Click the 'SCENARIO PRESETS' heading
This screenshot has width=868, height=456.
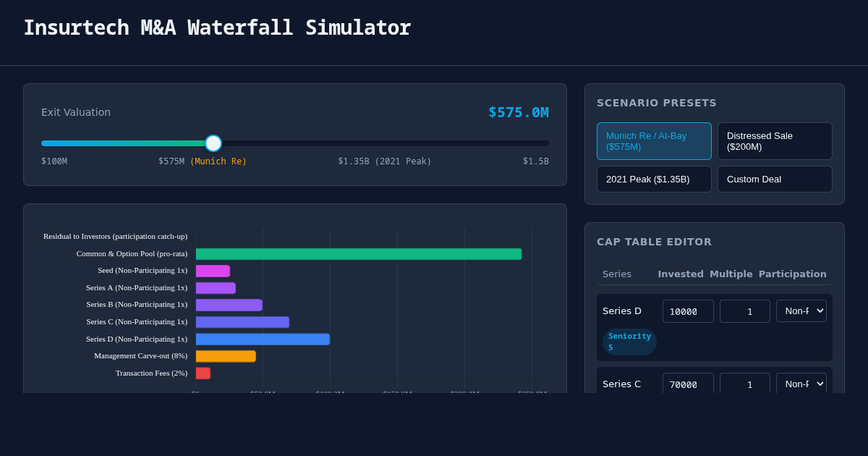[657, 103]
